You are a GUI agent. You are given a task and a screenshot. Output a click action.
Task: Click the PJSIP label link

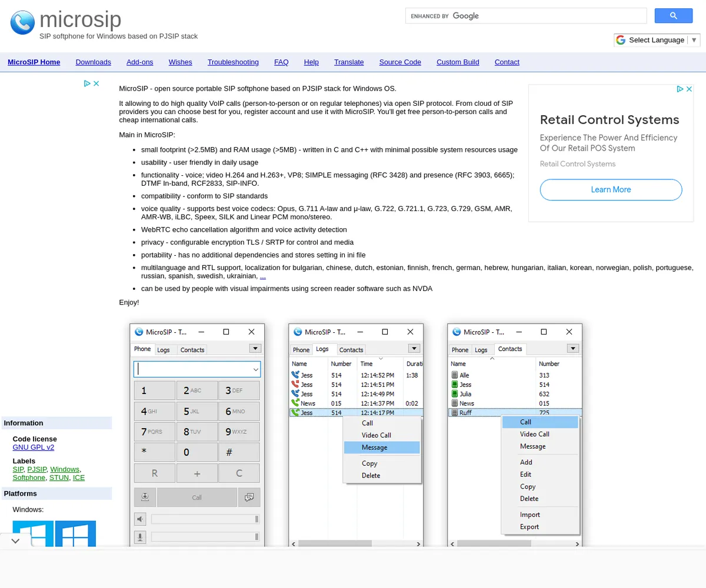(36, 469)
